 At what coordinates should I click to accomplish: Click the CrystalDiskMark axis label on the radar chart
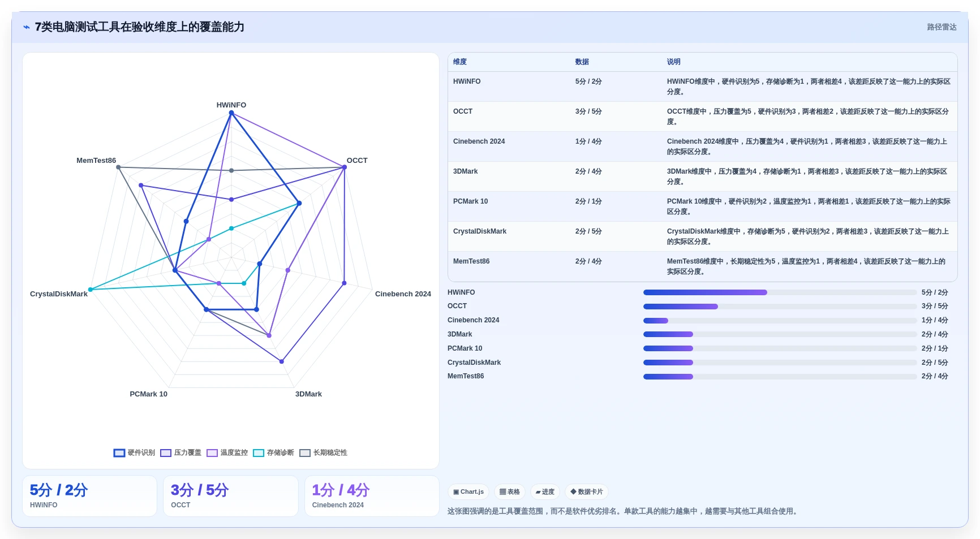[x=59, y=294]
